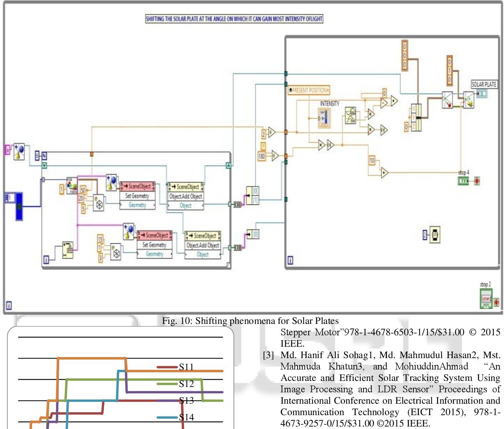Click the divide node fed by constant 2
504x429 pixels.
click(x=272, y=132)
